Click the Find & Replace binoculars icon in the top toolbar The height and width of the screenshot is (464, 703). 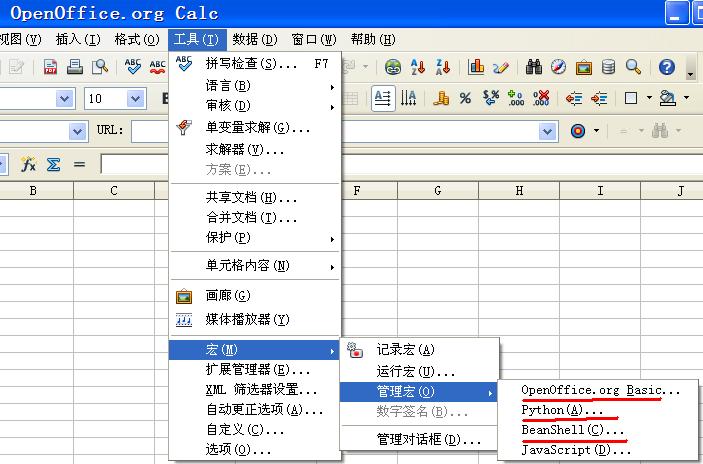tap(534, 67)
